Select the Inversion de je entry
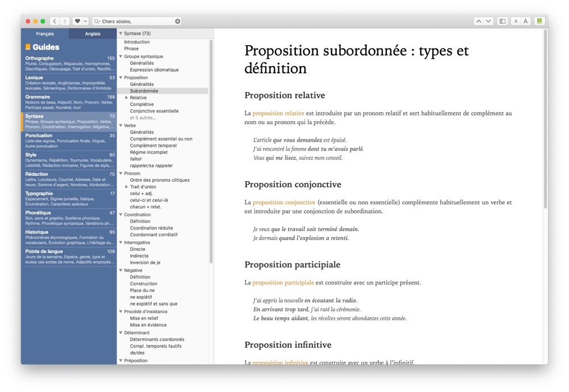Viewport: 569px width, 392px height. click(145, 262)
